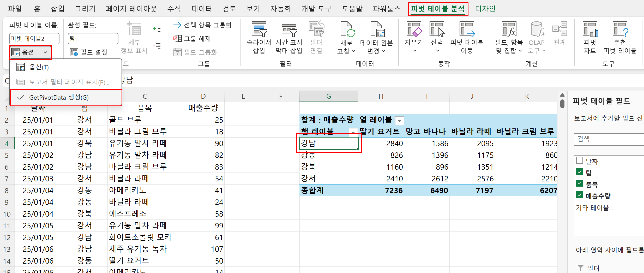This screenshot has width=644, height=273.
Task: Switch to the 피벗 테이블 분석 tab
Action: tap(438, 9)
